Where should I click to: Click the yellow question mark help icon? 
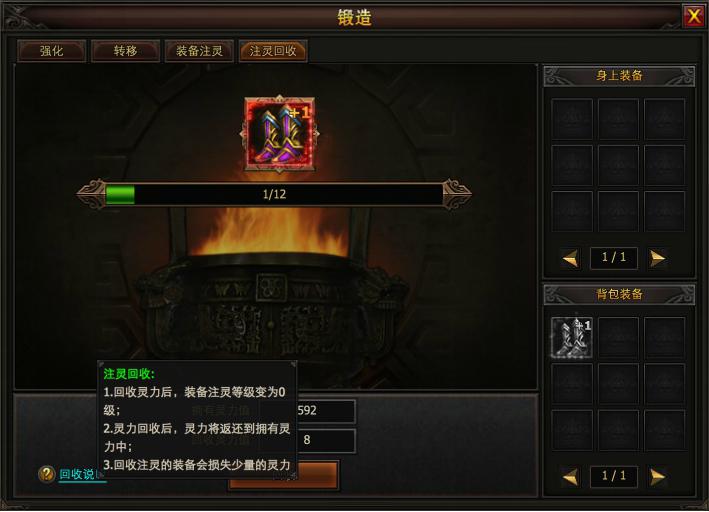[46, 474]
